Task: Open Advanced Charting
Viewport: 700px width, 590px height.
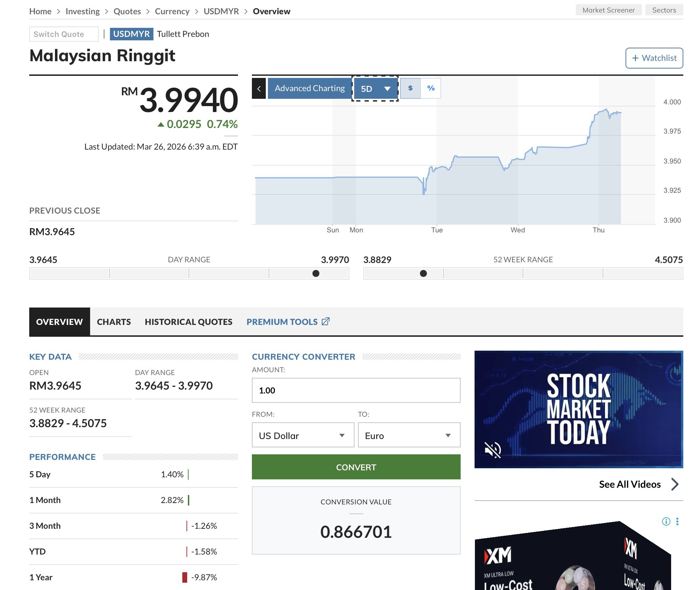Action: [310, 88]
